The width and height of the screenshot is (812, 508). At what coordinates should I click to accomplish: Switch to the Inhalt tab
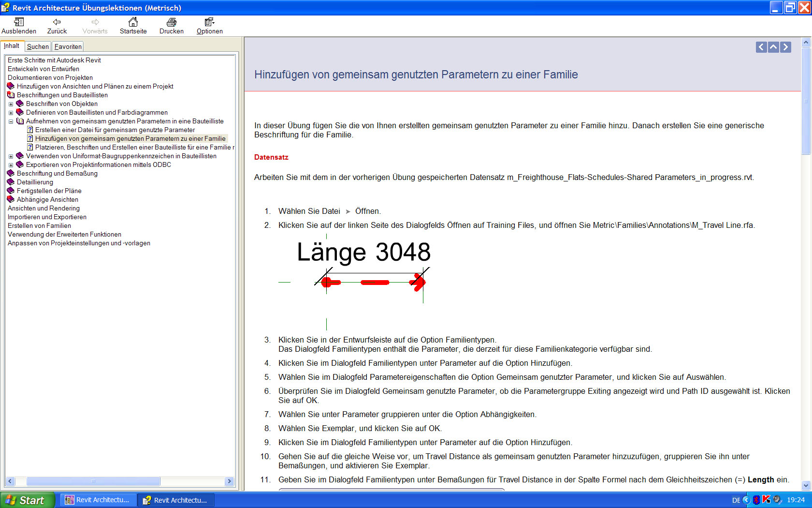click(12, 46)
